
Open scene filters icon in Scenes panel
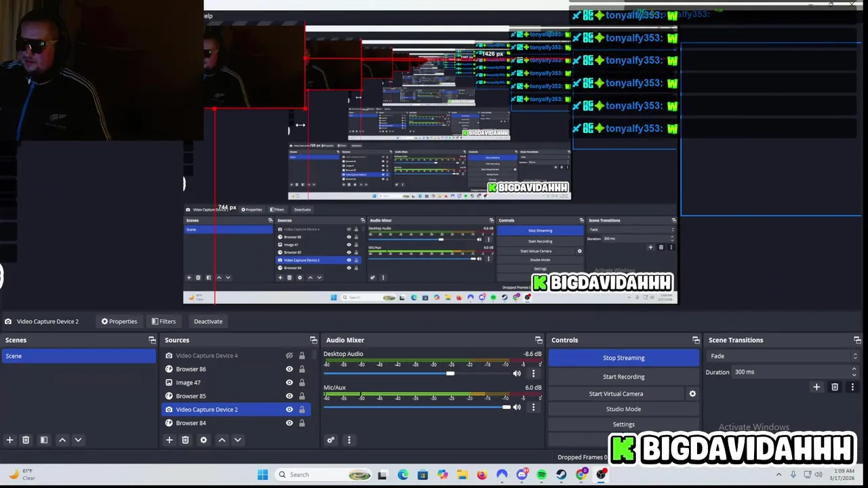[x=44, y=440]
